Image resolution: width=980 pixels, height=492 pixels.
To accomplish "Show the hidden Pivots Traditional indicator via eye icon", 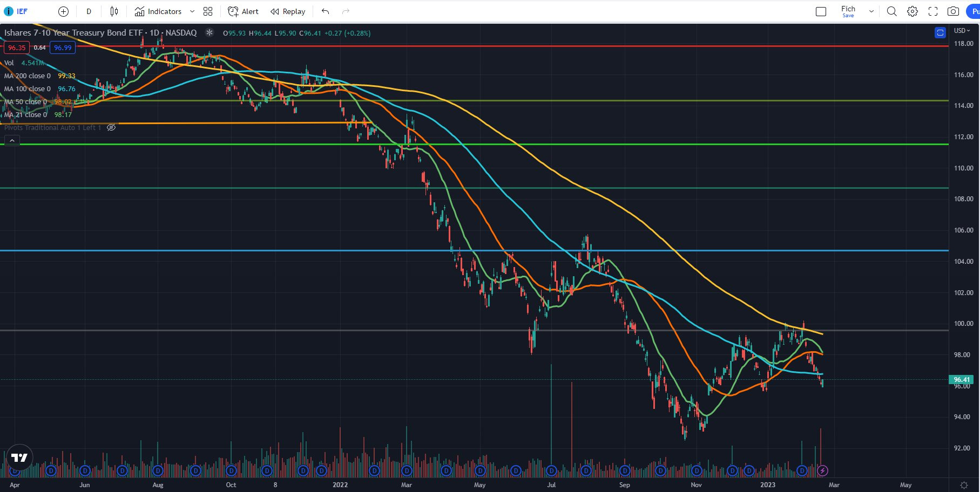I will pos(111,128).
